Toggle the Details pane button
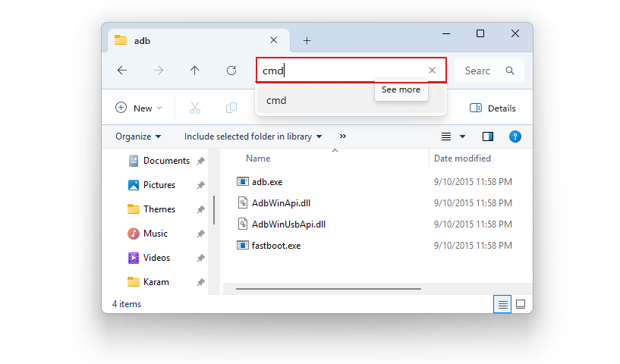620x364 pixels. point(493,108)
